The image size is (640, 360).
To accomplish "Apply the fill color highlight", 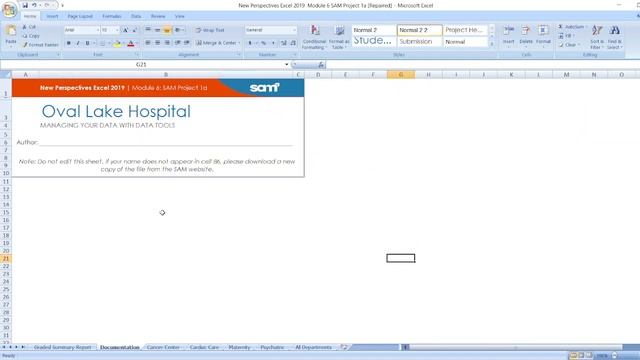I will [x=118, y=43].
